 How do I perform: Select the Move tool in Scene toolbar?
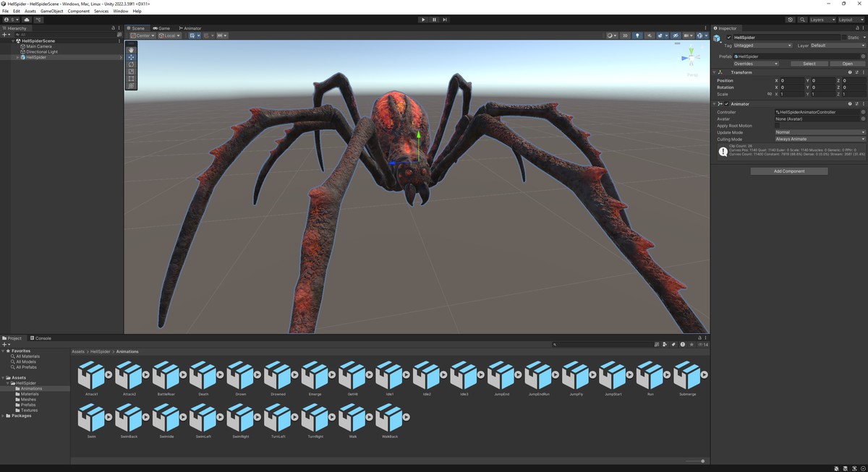pos(131,57)
